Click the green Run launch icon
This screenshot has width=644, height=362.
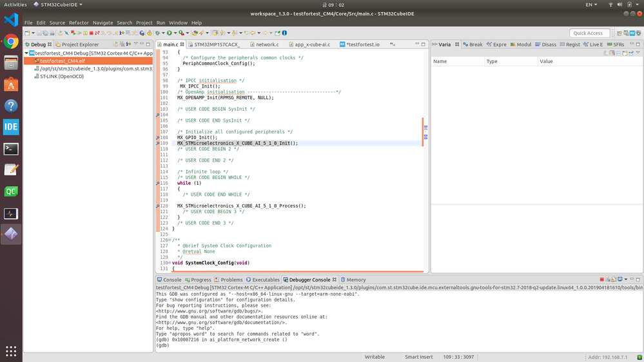pyautogui.click(x=169, y=33)
